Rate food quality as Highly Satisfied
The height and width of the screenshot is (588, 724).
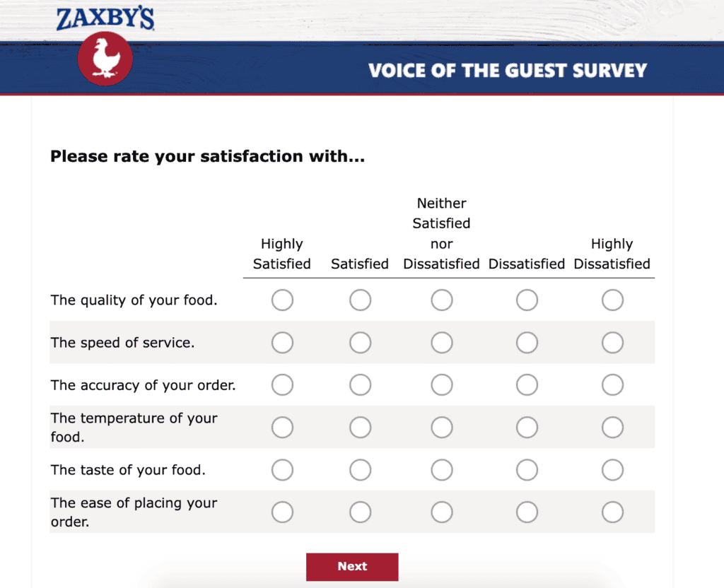pyautogui.click(x=282, y=300)
